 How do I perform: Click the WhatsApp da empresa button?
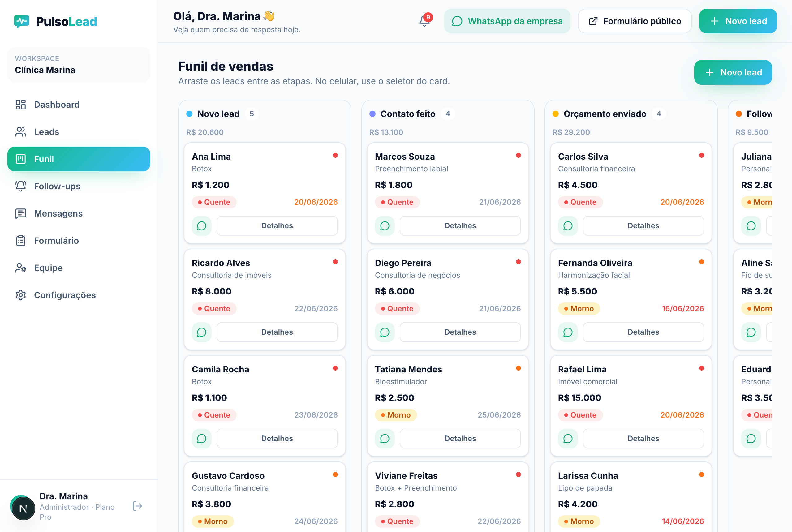point(507,21)
